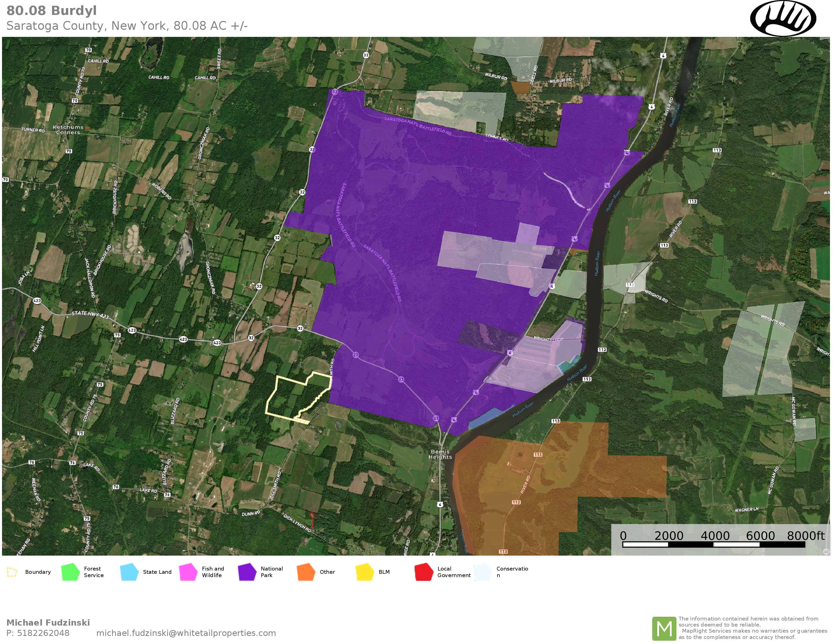Click the dashed Boundary legend icon
The image size is (833, 644).
point(12,572)
